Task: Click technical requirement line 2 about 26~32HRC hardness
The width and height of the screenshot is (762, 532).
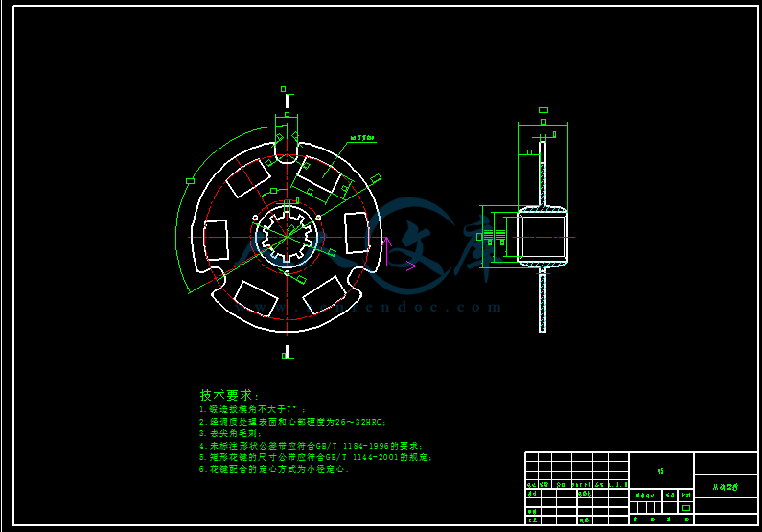Action: click(292, 421)
